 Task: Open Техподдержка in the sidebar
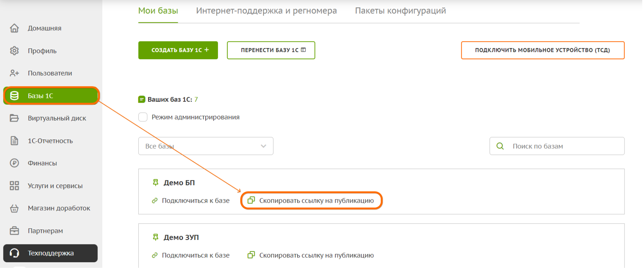coord(51,253)
